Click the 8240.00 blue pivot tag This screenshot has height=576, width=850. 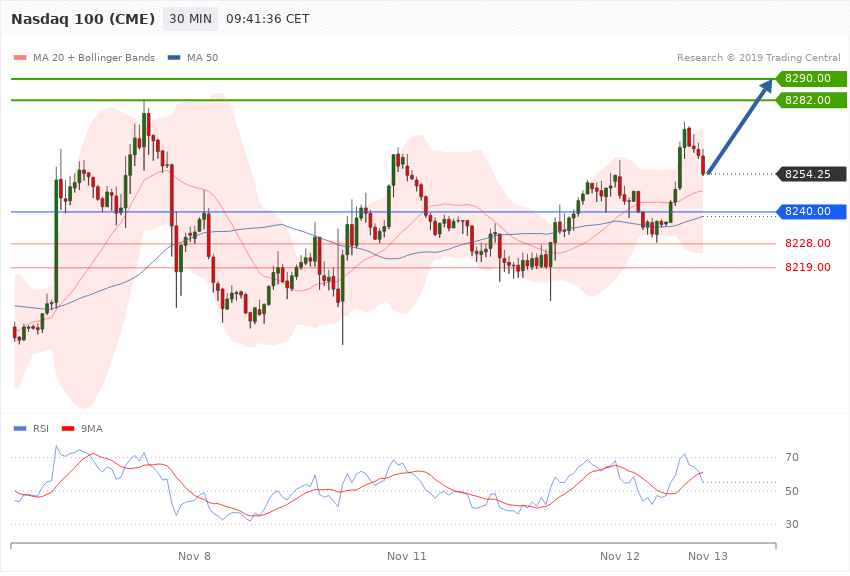[x=811, y=211]
